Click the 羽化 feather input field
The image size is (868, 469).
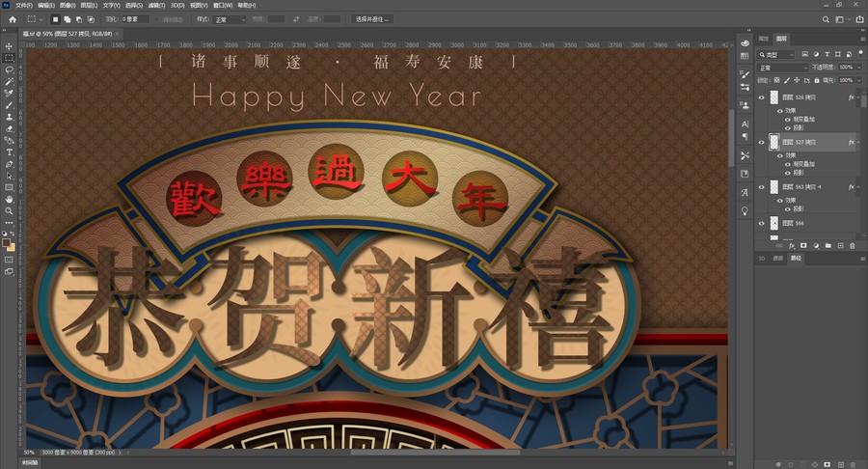tap(136, 19)
